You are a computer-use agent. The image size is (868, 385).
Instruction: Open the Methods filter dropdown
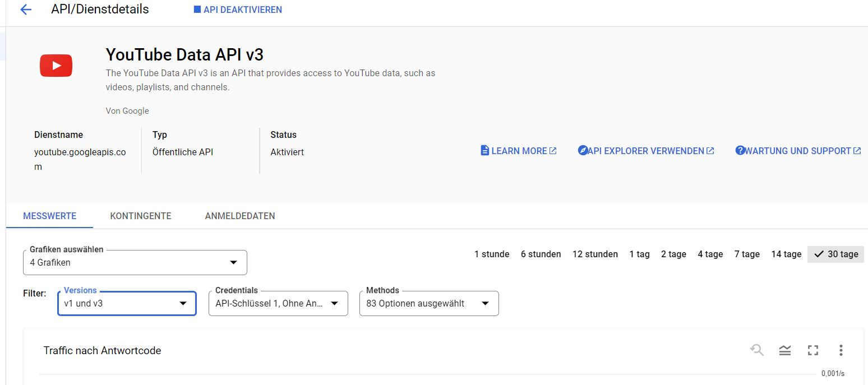click(x=429, y=303)
